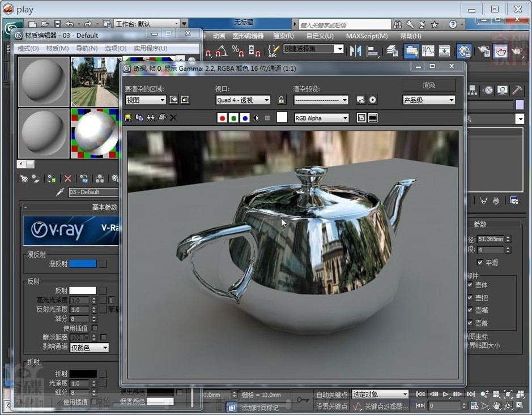The width and height of the screenshot is (532, 415).
Task: Click the viewport lock icon
Action: point(282,100)
